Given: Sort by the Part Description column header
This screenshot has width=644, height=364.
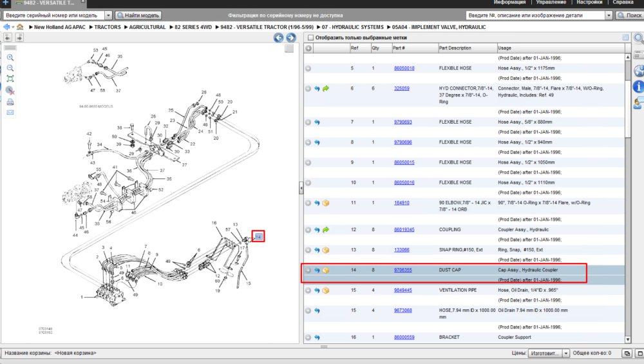Looking at the screenshot, I should pyautogui.click(x=467, y=48).
